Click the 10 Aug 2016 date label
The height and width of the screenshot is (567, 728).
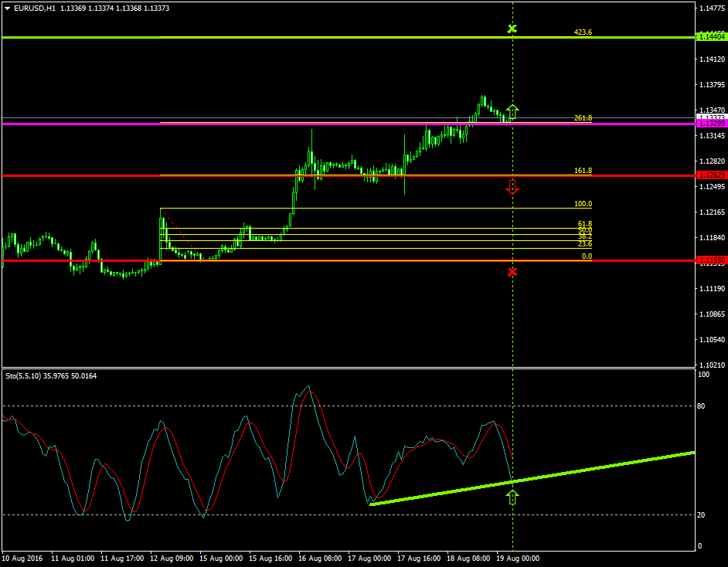click(x=26, y=557)
